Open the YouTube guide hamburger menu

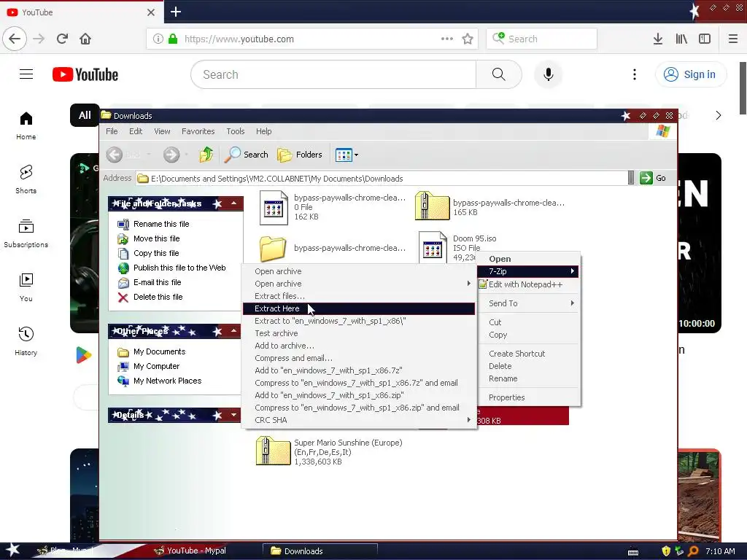[x=26, y=74]
